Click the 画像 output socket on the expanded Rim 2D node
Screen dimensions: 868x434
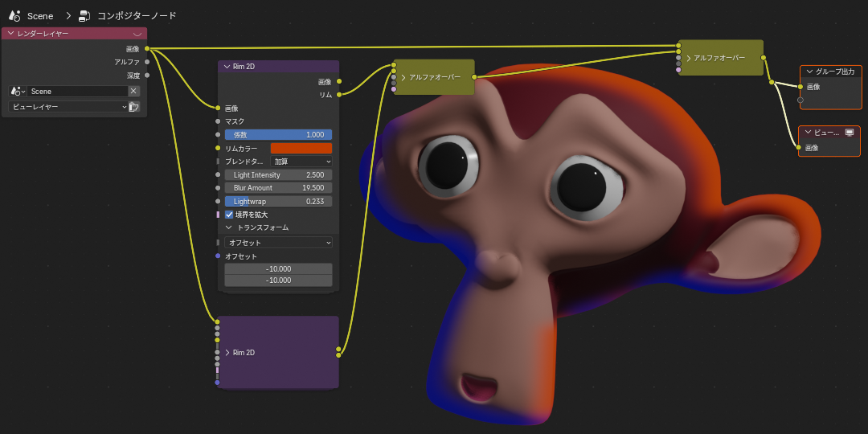(x=339, y=81)
